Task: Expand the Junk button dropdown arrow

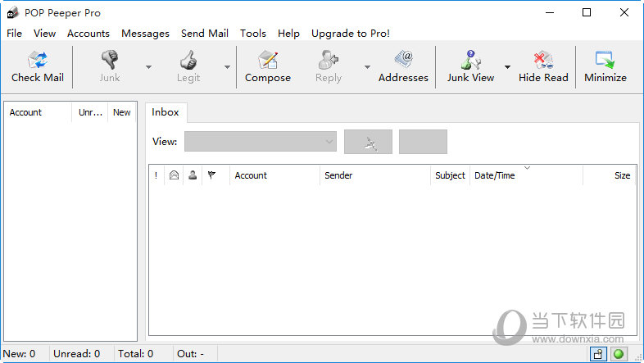Action: 148,67
